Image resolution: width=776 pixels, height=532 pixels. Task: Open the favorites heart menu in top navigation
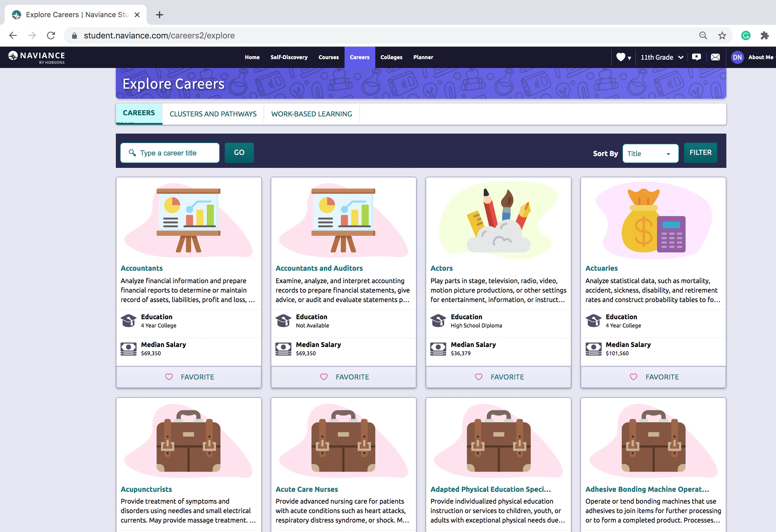(622, 57)
